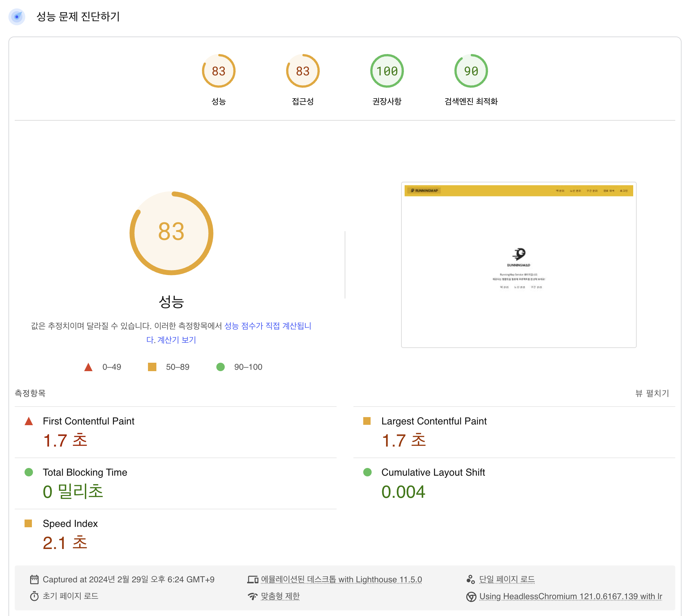Click the 초기 페이지 로드 text

(70, 596)
